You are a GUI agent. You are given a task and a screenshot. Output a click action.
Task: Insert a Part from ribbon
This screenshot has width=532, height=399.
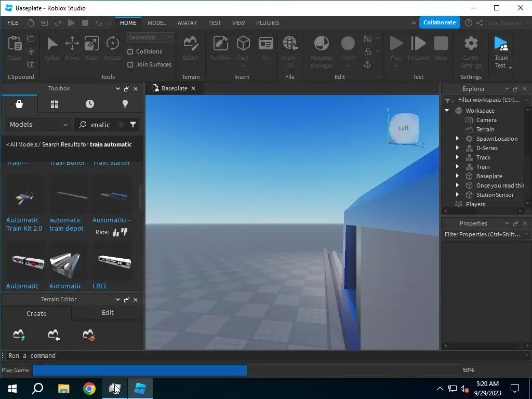point(243,48)
